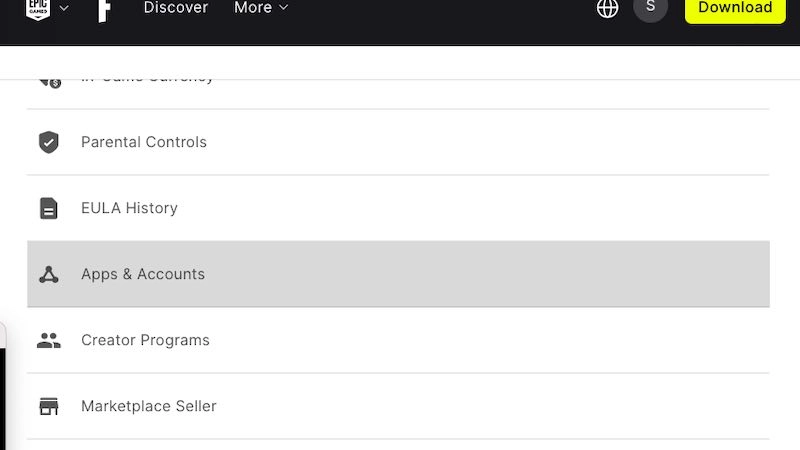This screenshot has height=450, width=800.
Task: Open the globe language selector
Action: tap(607, 8)
